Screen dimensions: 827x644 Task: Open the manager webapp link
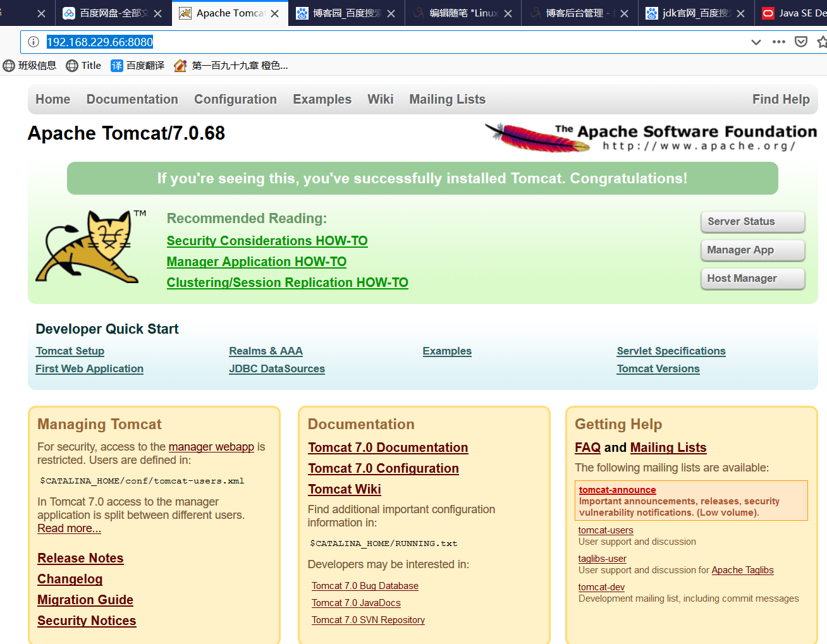[211, 447]
